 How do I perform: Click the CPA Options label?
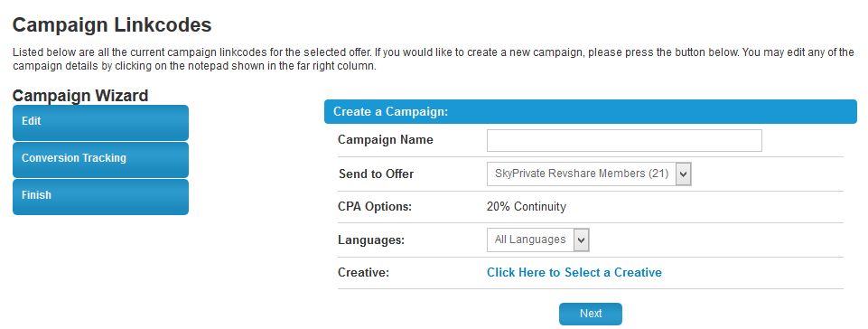(375, 207)
